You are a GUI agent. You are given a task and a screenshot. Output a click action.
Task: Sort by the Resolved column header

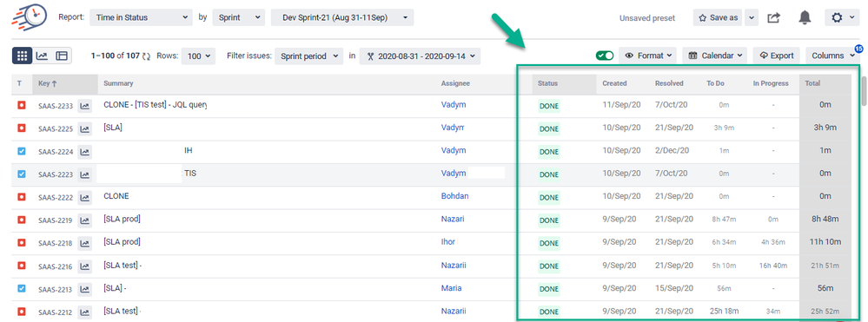669,83
